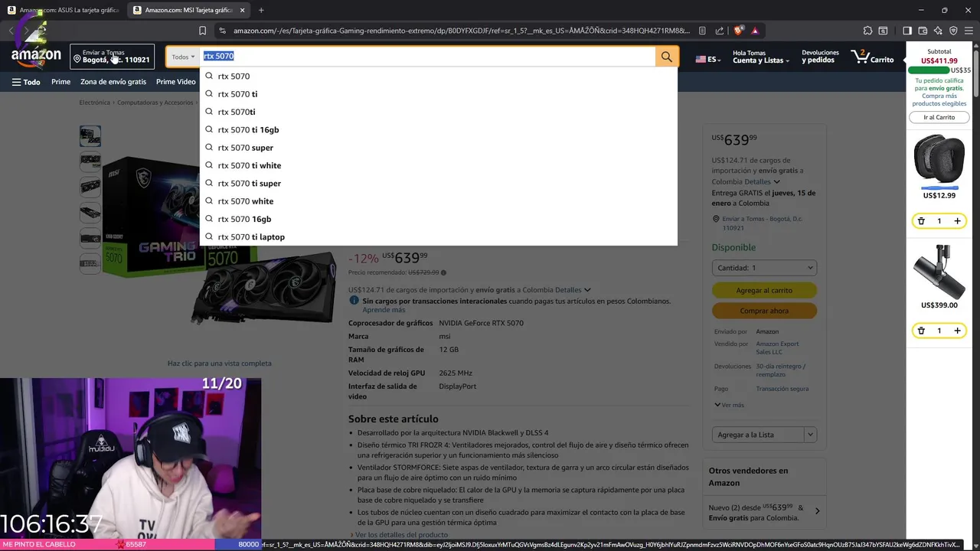Screen dimensions: 980x551
Task: Open a new browser tab with plus
Action: pyautogui.click(x=261, y=10)
